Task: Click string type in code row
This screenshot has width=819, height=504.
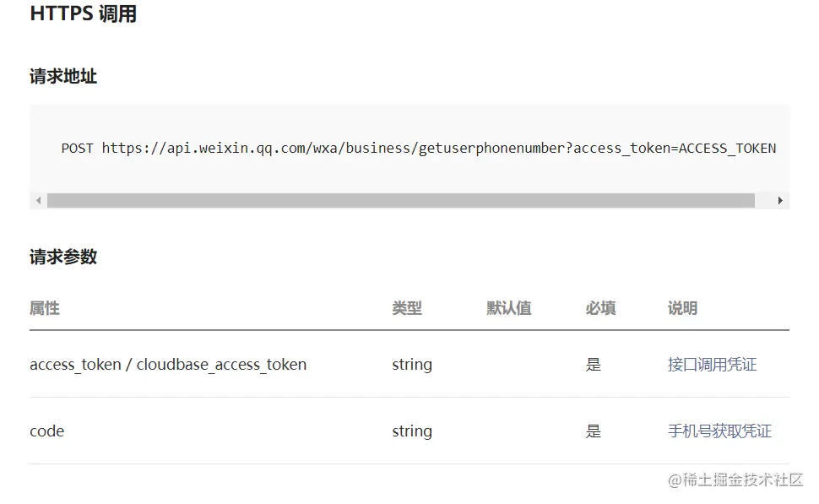Action: pos(412,431)
